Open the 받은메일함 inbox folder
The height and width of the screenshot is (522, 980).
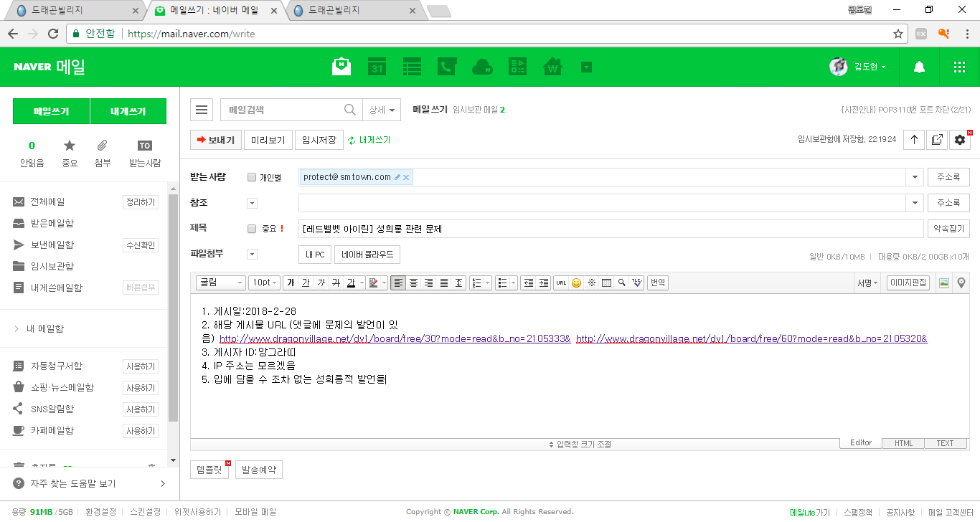(x=52, y=224)
